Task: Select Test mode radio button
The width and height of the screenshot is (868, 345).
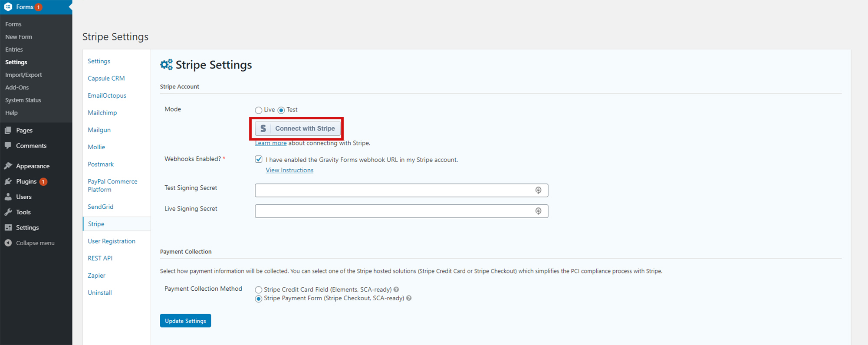Action: tap(281, 110)
